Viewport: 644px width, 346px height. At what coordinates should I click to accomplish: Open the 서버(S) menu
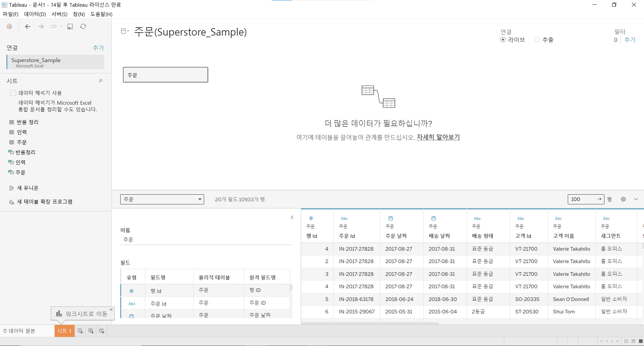59,14
